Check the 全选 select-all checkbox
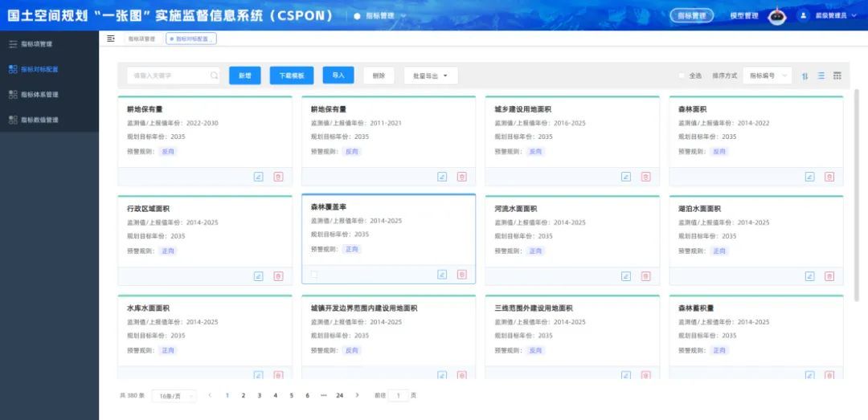The height and width of the screenshot is (420, 868). click(x=682, y=75)
